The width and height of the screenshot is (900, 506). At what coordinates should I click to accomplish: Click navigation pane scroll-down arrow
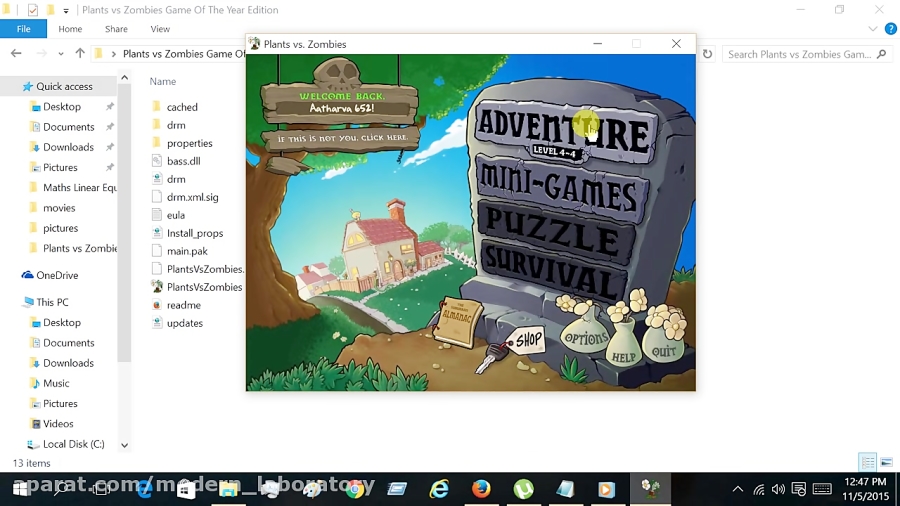(125, 445)
